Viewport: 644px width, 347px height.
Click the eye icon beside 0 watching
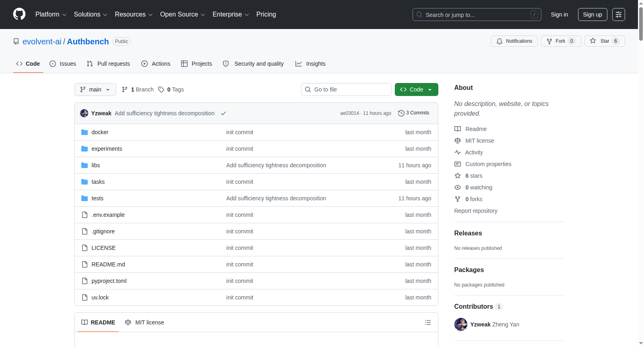coord(458,187)
